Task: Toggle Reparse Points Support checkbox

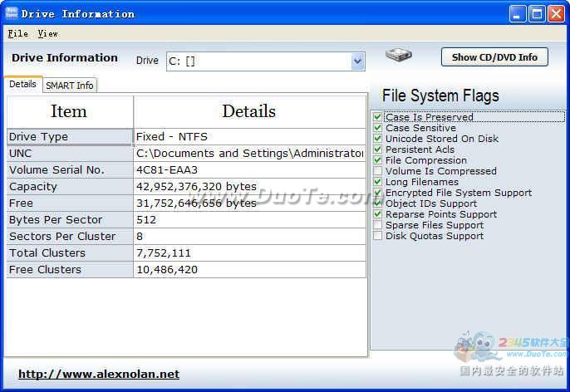Action: point(378,214)
